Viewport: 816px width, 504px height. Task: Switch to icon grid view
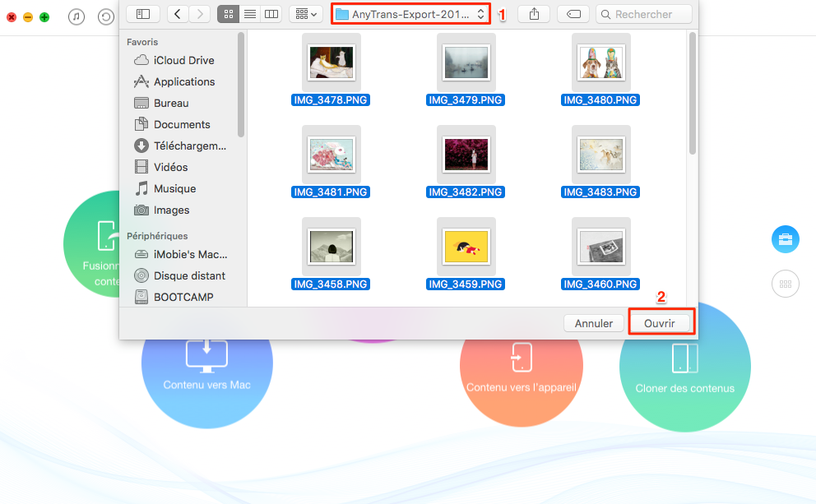pos(228,14)
